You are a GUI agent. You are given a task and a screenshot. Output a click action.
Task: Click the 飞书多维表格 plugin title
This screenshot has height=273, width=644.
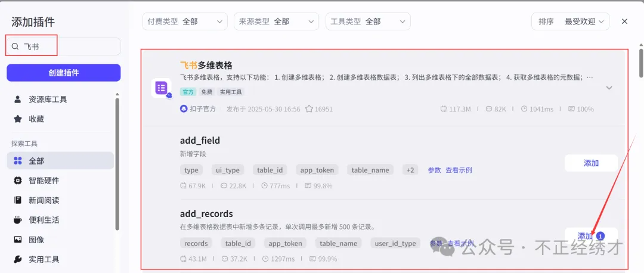[x=206, y=66]
